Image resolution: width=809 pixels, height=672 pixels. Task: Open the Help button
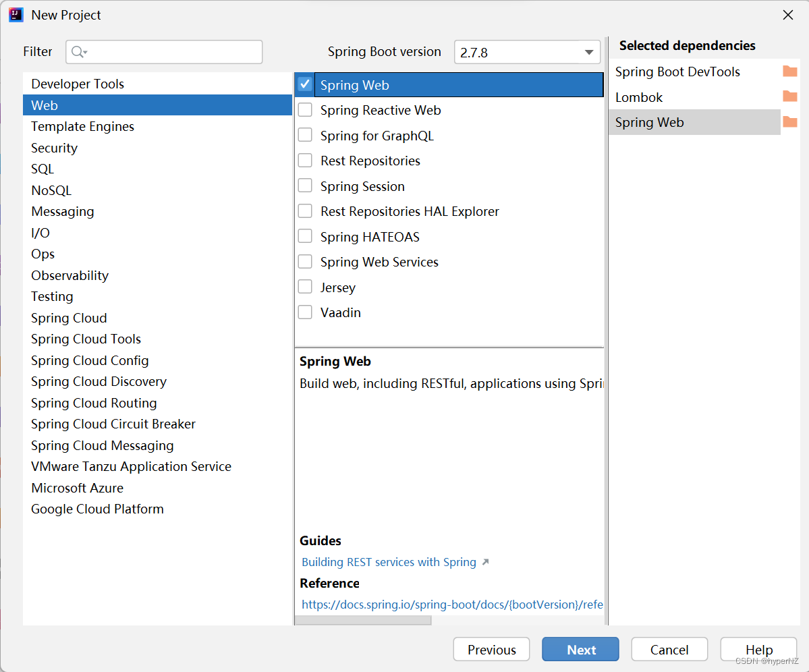click(x=758, y=649)
